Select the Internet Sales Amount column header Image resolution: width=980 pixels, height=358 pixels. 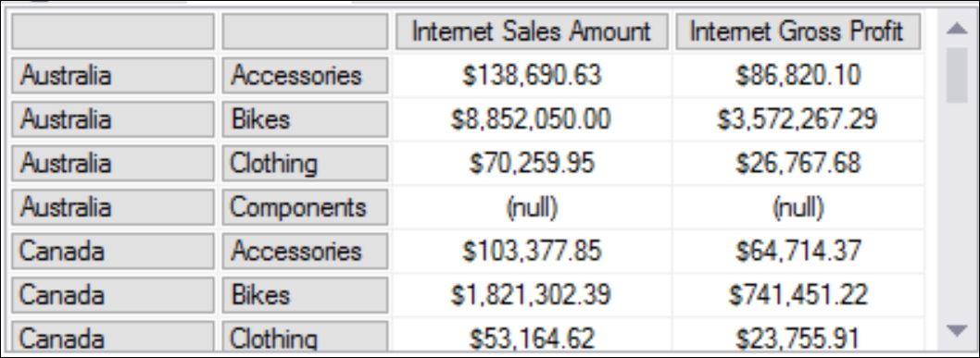tap(532, 31)
